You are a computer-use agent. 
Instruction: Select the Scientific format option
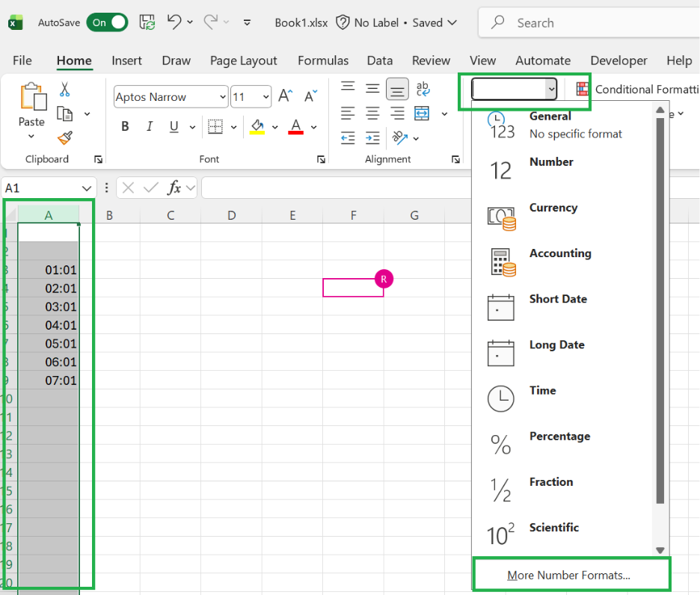(562, 536)
